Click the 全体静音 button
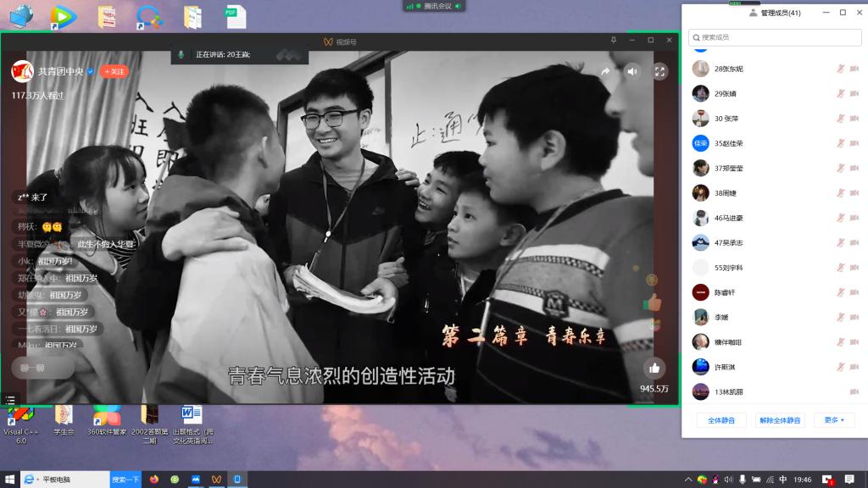The height and width of the screenshot is (488, 868). point(721,420)
